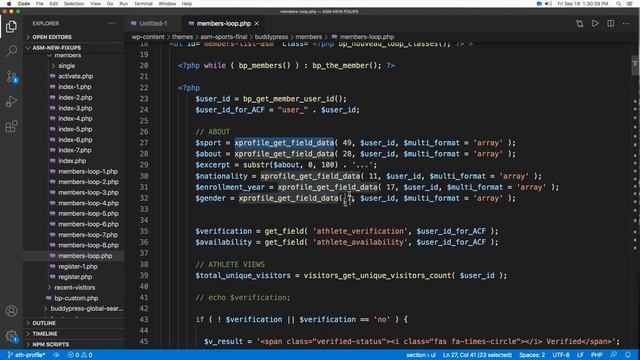Open the Source Control view
This screenshot has height=360, width=640.
11,76
